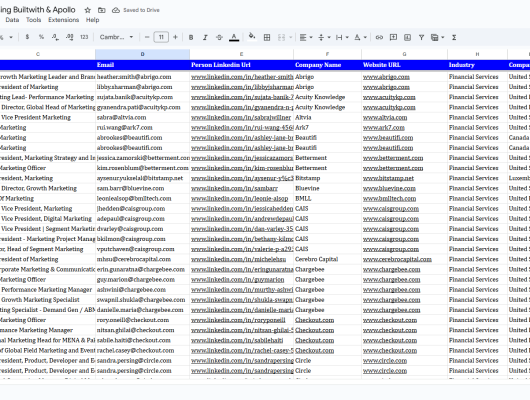Open the borders tool
Screen dimensions: 530x400
(x=267, y=37)
